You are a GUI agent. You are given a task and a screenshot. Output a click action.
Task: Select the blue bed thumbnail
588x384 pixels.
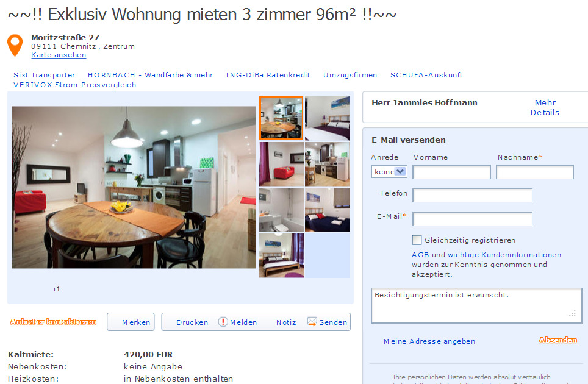point(327,210)
